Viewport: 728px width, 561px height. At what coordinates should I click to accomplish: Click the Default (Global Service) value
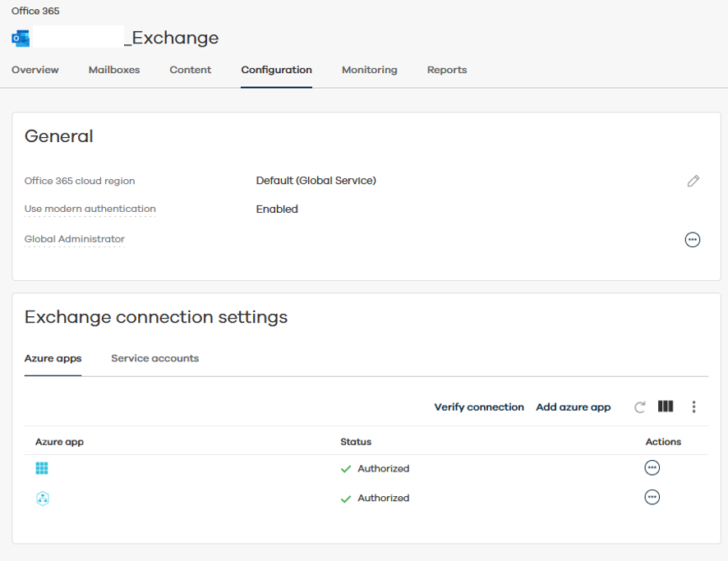[316, 181]
